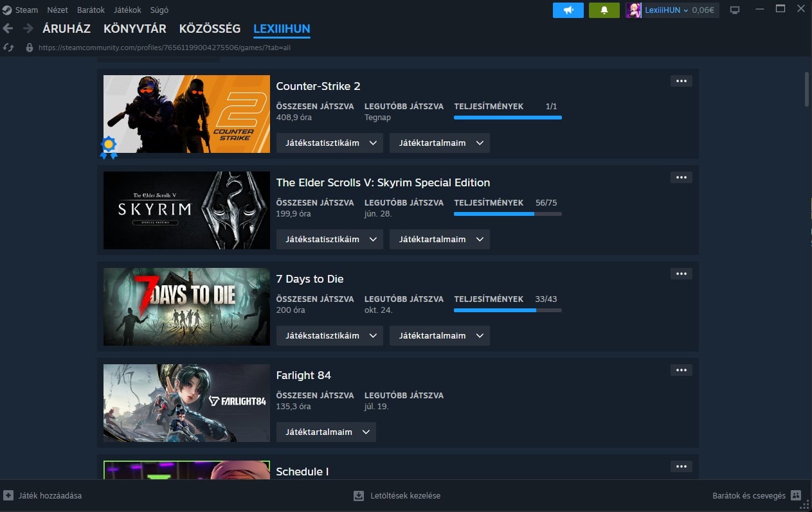Switch to the KÖNYVTÁR tab
The width and height of the screenshot is (812, 512).
(135, 29)
